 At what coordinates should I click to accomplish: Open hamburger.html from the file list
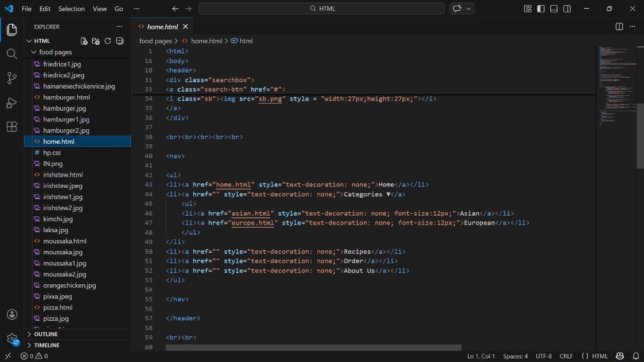(66, 97)
